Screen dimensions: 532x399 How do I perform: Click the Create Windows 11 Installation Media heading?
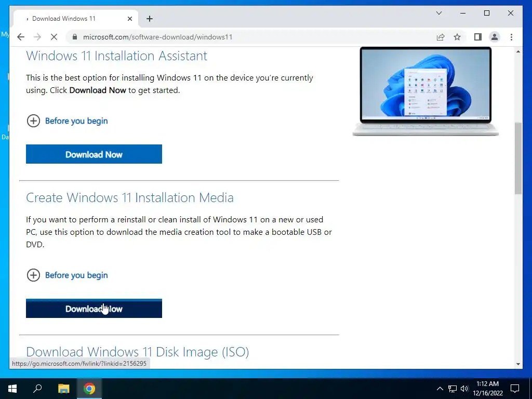(x=129, y=197)
